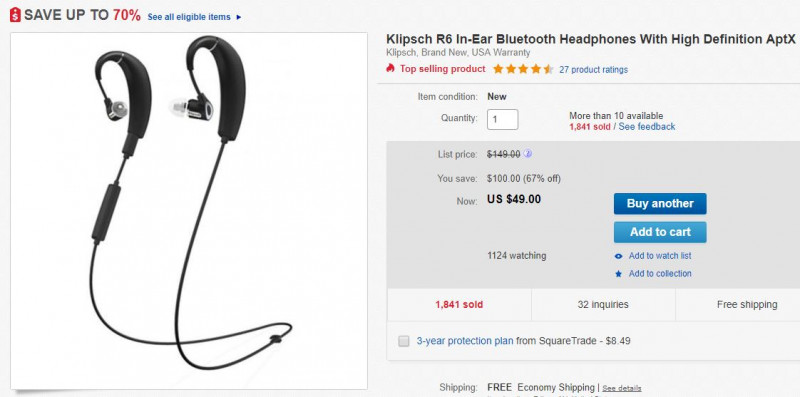The height and width of the screenshot is (397, 800).
Task: Click the Klipsch headphones product image
Action: coord(189,211)
